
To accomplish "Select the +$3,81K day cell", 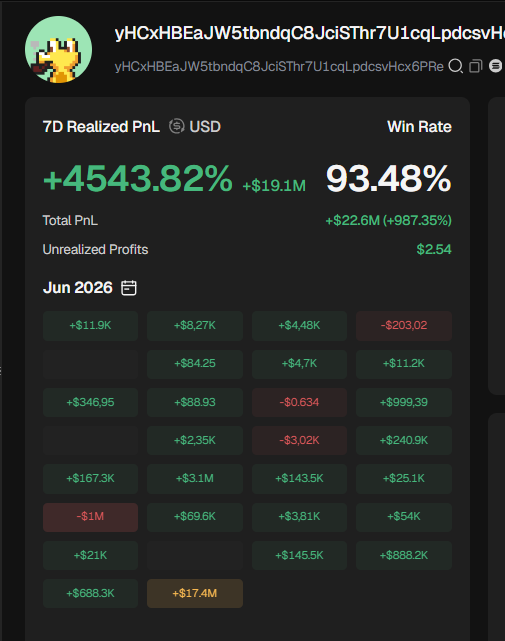I will (x=299, y=517).
